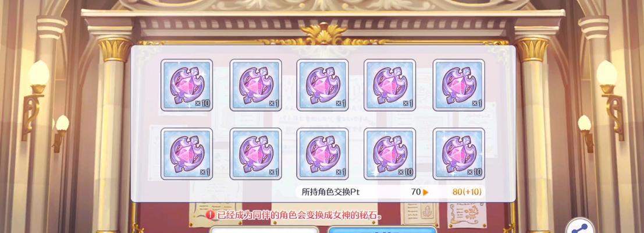Tap the 所持角色交换Pt label
This screenshot has width=644, height=233.
(330, 192)
